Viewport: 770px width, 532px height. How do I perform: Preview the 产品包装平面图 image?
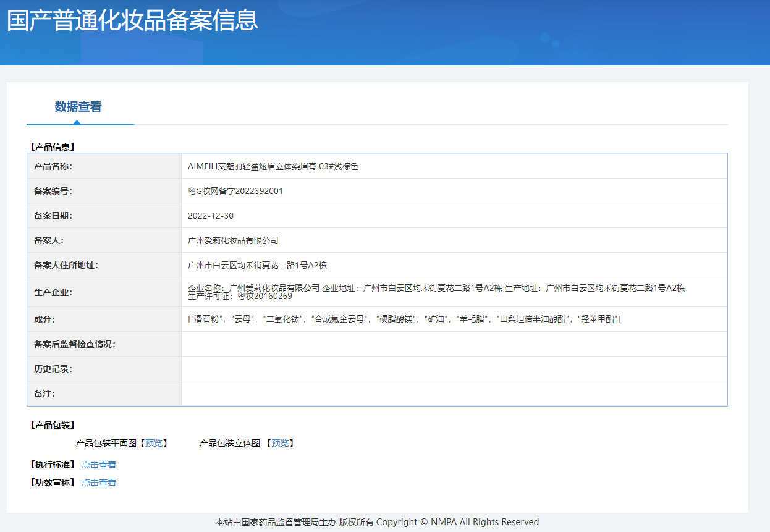click(154, 443)
